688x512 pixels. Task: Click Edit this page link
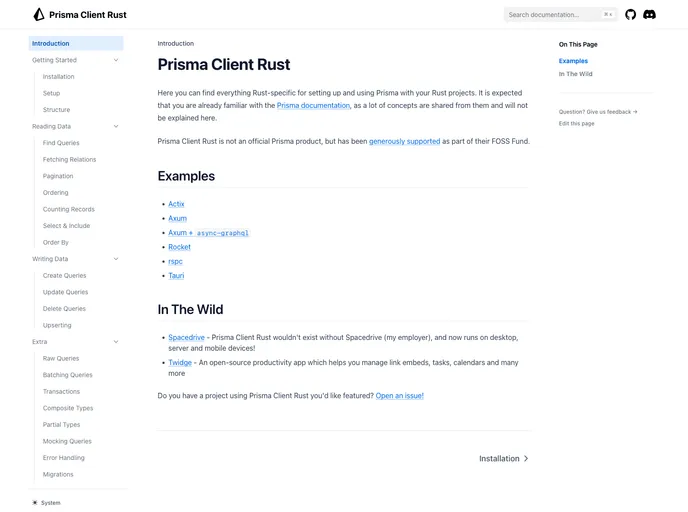tap(576, 123)
